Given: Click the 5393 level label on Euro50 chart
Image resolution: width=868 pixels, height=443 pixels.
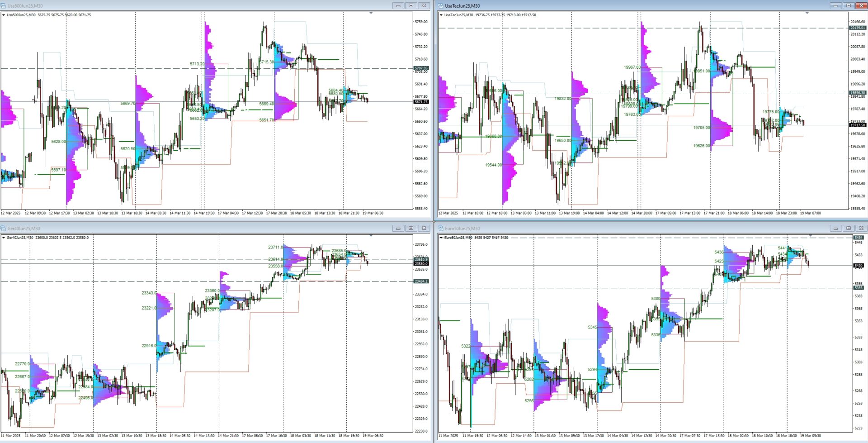Looking at the screenshot, I should tap(858, 288).
